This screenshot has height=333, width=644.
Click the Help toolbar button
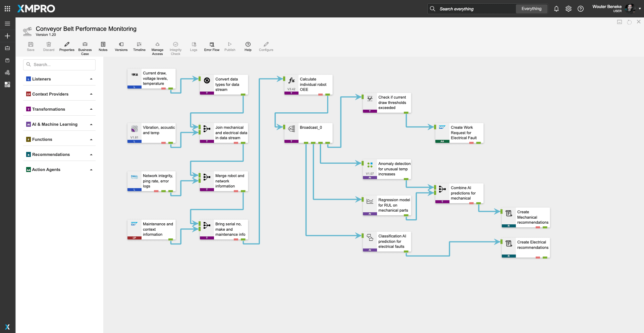[x=248, y=45]
